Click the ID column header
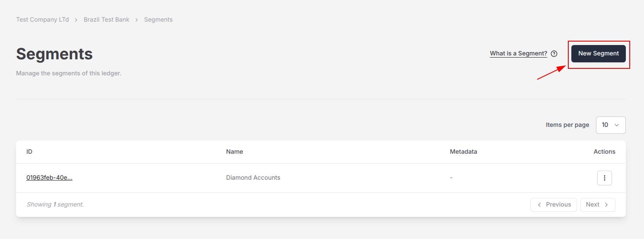Image resolution: width=644 pixels, height=239 pixels. click(x=29, y=152)
